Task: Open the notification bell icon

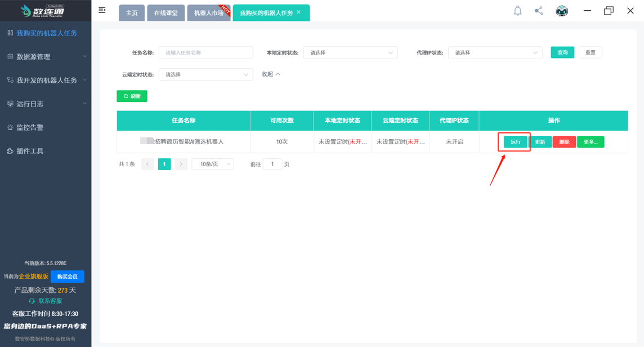Action: tap(517, 10)
